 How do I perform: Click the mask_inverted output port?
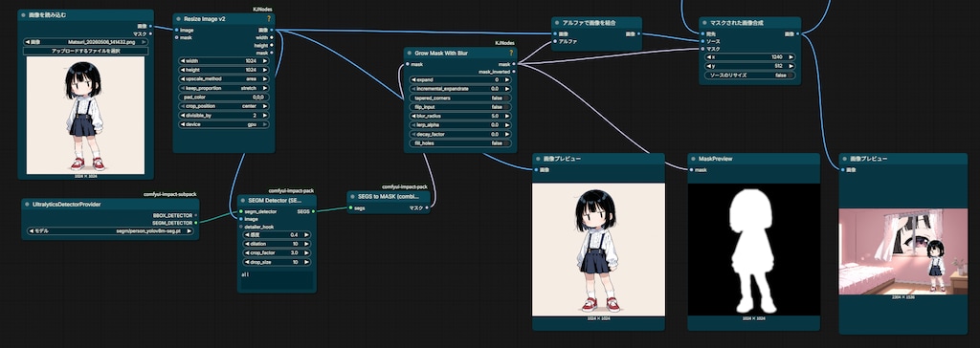514,71
